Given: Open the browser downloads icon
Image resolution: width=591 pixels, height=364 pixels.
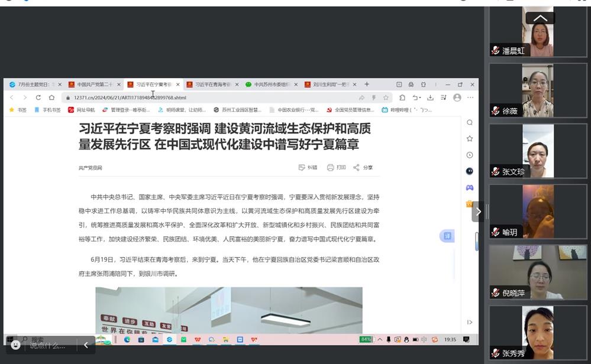Looking at the screenshot, I should pos(430,97).
